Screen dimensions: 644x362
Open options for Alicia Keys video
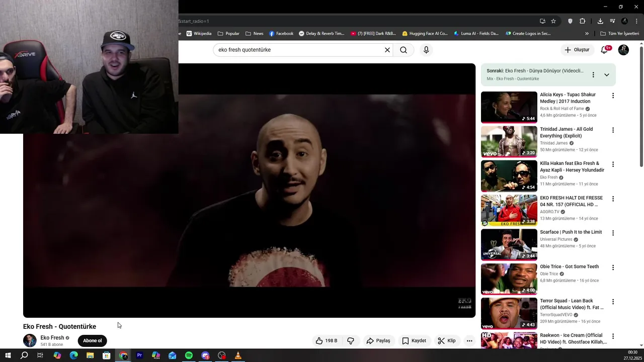(x=613, y=96)
